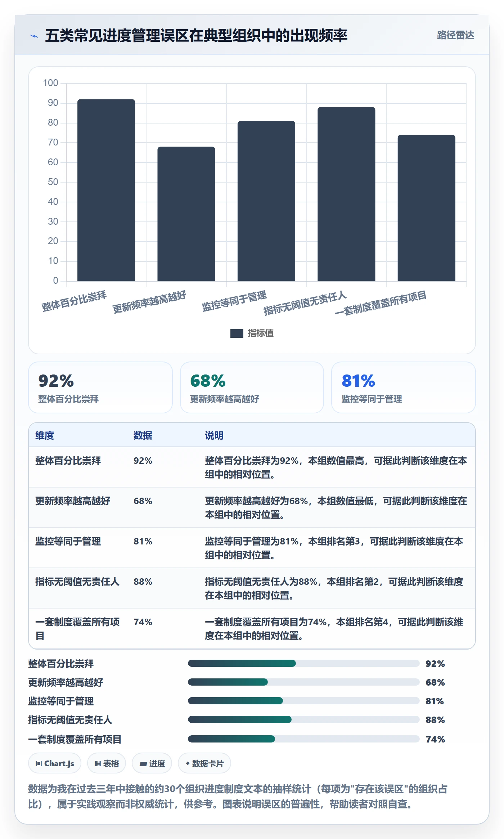This screenshot has width=504, height=839.
Task: Click the 数据 table column header
Action: click(143, 435)
